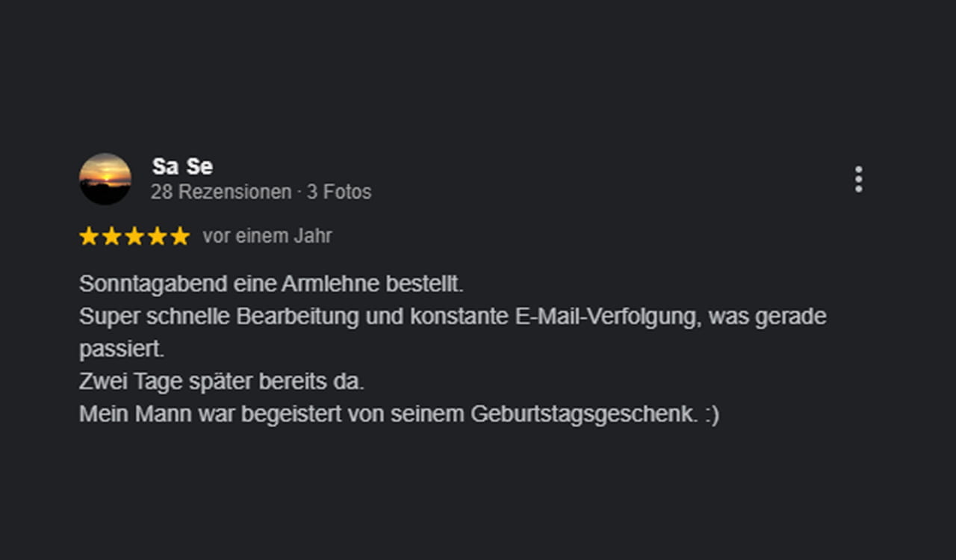The image size is (956, 560).
Task: Select the third yellow rating star
Action: 134,237
